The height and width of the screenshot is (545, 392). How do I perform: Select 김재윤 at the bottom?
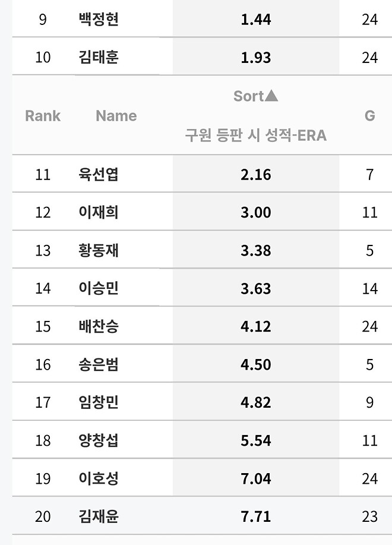coord(97,516)
